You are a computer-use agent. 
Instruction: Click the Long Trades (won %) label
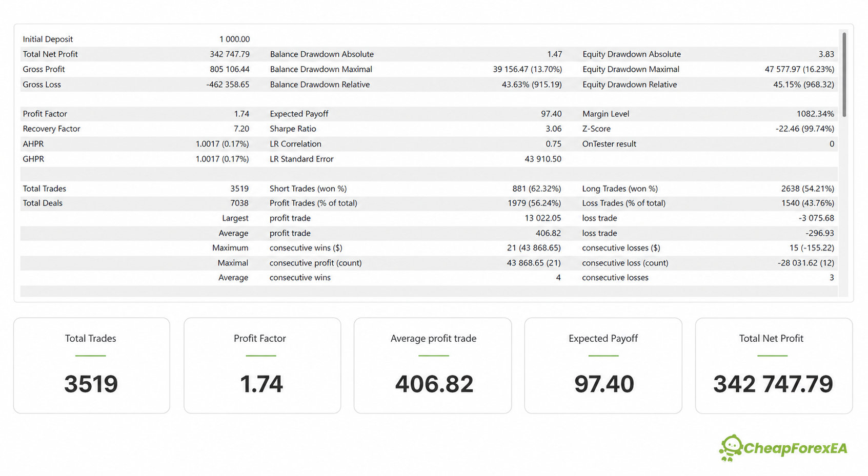[620, 189]
